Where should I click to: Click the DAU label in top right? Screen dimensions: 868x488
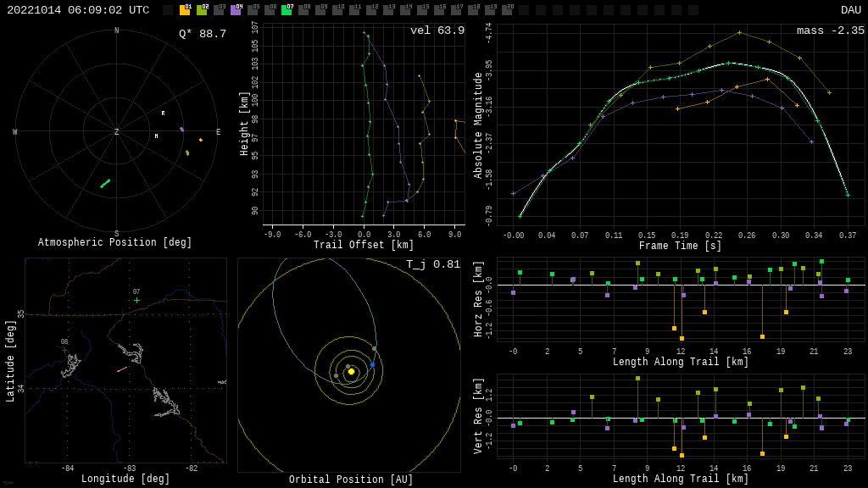point(850,10)
